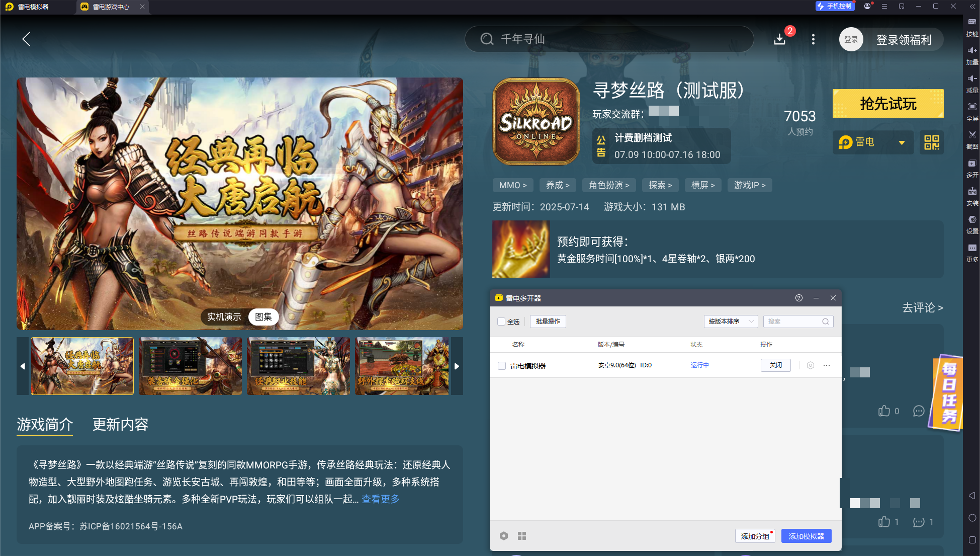Switch to grid view in multi-instance manager
The height and width of the screenshot is (556, 980).
[522, 536]
